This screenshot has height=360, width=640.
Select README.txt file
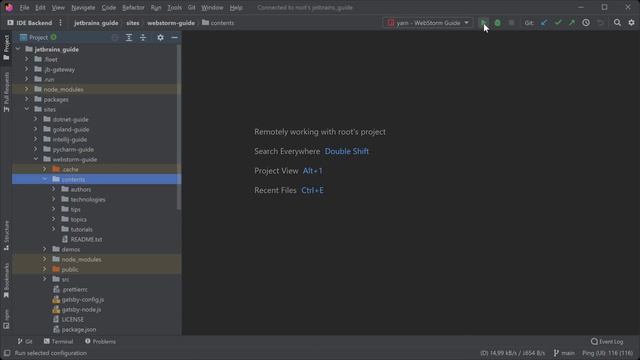[86, 239]
